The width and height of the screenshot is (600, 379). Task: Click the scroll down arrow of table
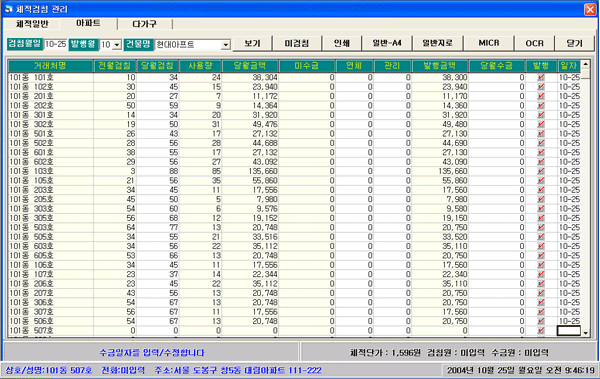[585, 333]
